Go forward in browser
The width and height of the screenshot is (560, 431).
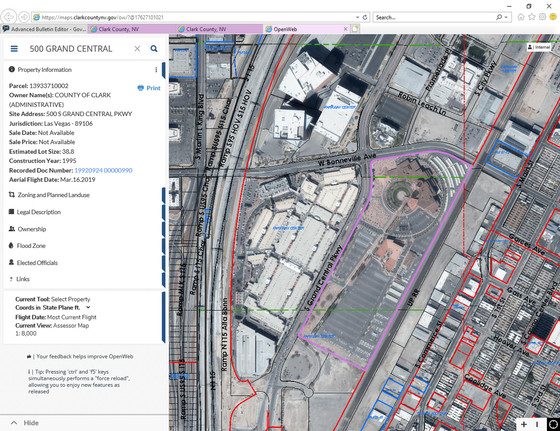point(24,17)
